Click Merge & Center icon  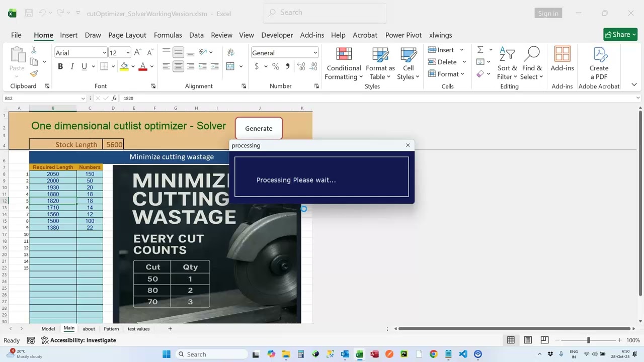point(230,66)
